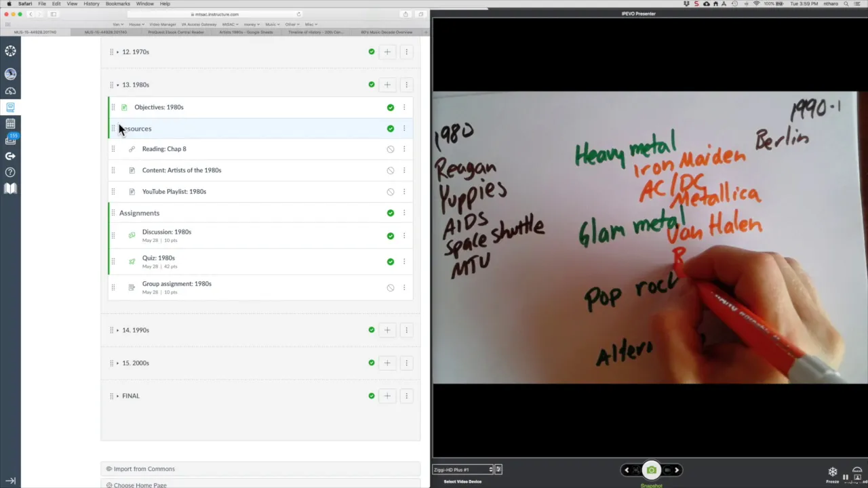The width and height of the screenshot is (868, 488).
Task: Publish the YouTube Playlist: 1980s item
Action: 391,192
